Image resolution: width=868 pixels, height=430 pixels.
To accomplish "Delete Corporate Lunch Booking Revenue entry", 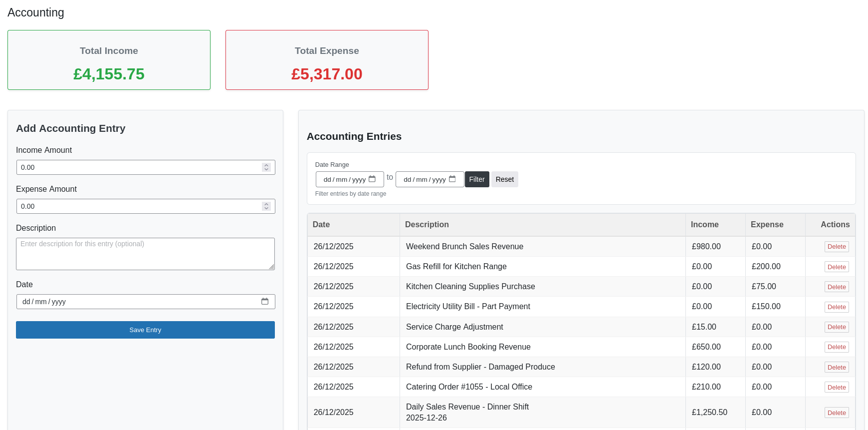I will (x=836, y=347).
